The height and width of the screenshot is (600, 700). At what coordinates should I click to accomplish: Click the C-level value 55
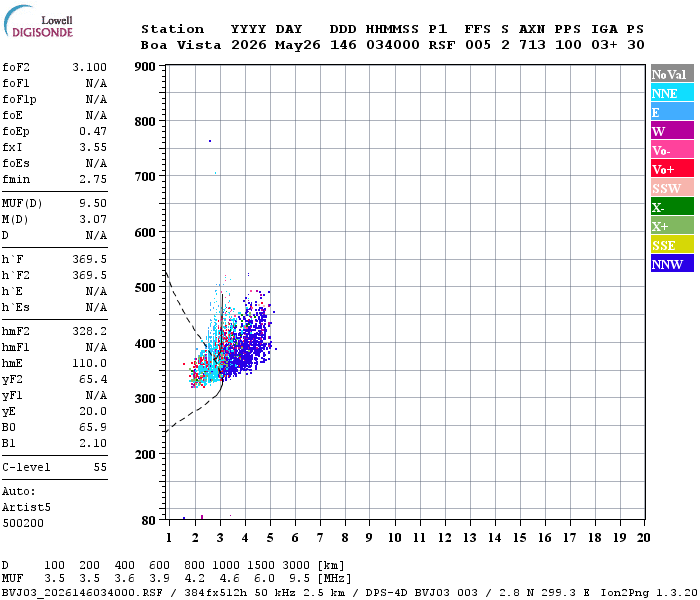100,467
